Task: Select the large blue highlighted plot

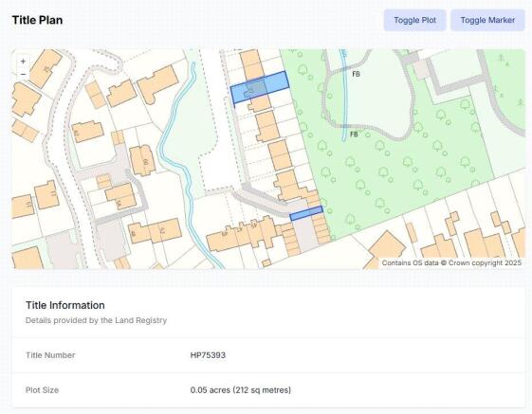Action: point(260,87)
